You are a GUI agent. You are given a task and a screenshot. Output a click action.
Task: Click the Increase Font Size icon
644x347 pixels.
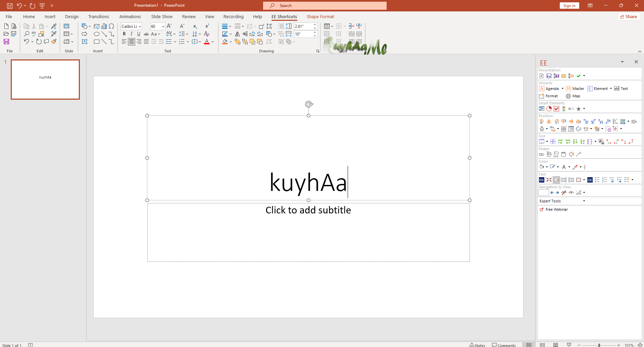[x=169, y=26]
